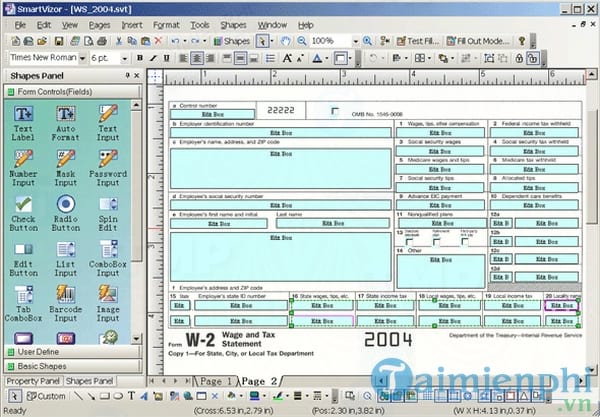This screenshot has height=417, width=600.
Task: Open the font color dropdown arrow
Action: click(x=326, y=59)
